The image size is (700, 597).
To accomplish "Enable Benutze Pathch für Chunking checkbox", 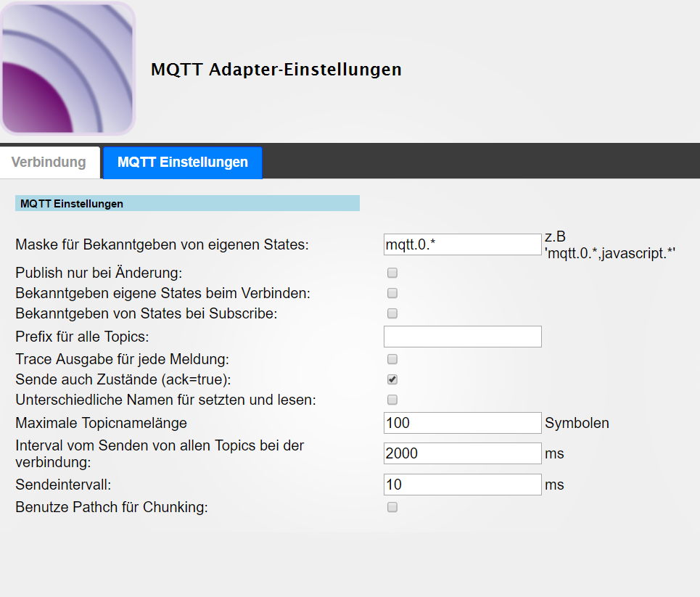I will click(392, 507).
